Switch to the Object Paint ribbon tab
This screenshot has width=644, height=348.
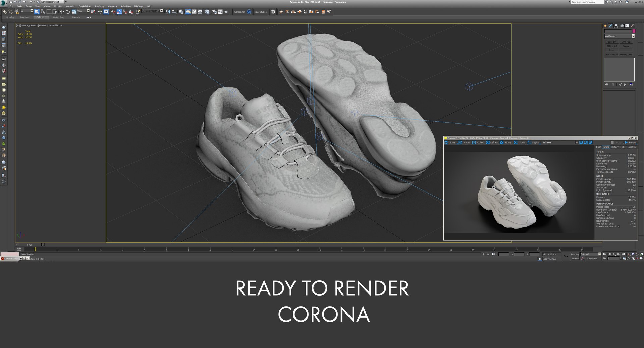coord(59,17)
